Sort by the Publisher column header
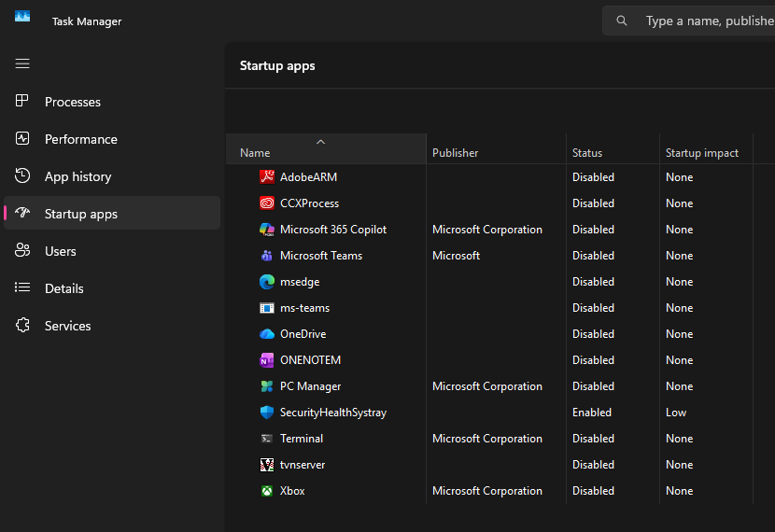 pyautogui.click(x=455, y=153)
